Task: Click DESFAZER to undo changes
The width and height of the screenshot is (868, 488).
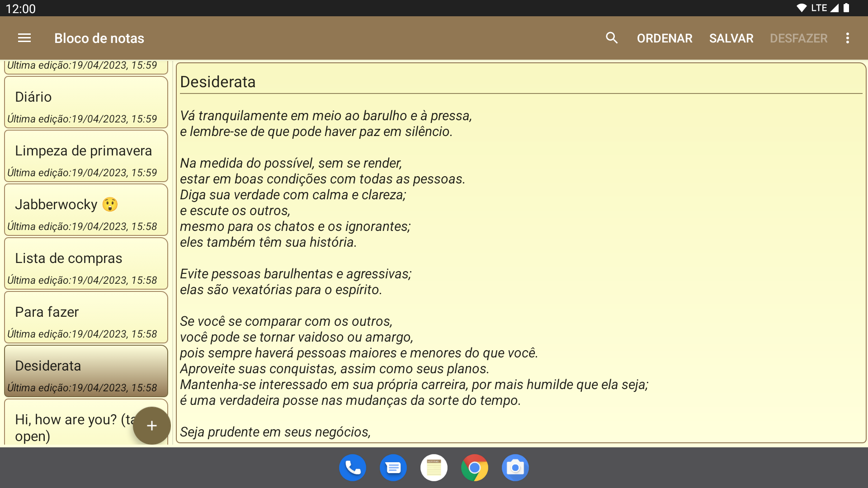Action: pyautogui.click(x=799, y=38)
